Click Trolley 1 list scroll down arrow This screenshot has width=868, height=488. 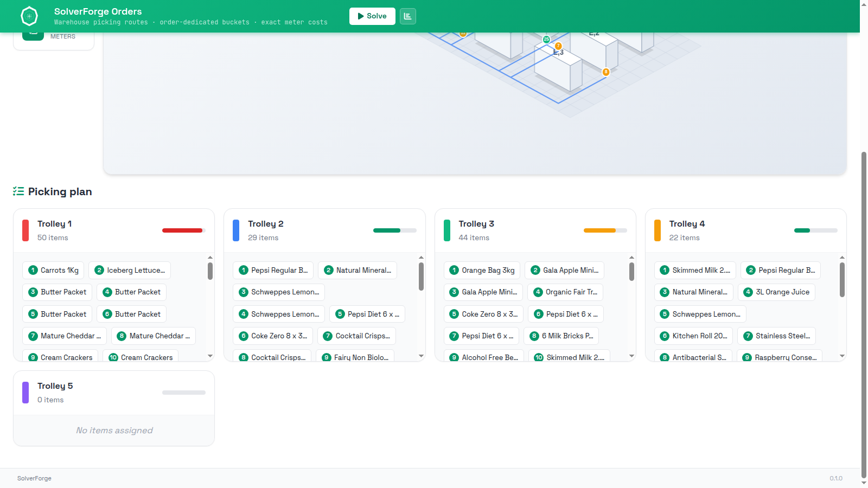210,356
